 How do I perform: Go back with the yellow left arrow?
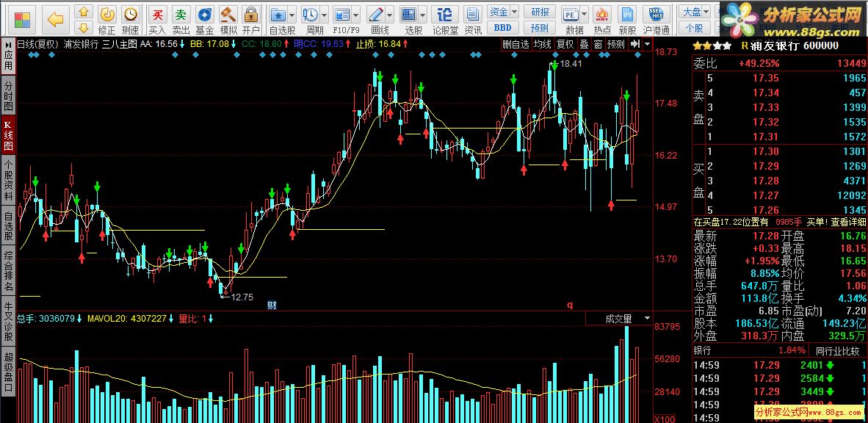tap(55, 20)
